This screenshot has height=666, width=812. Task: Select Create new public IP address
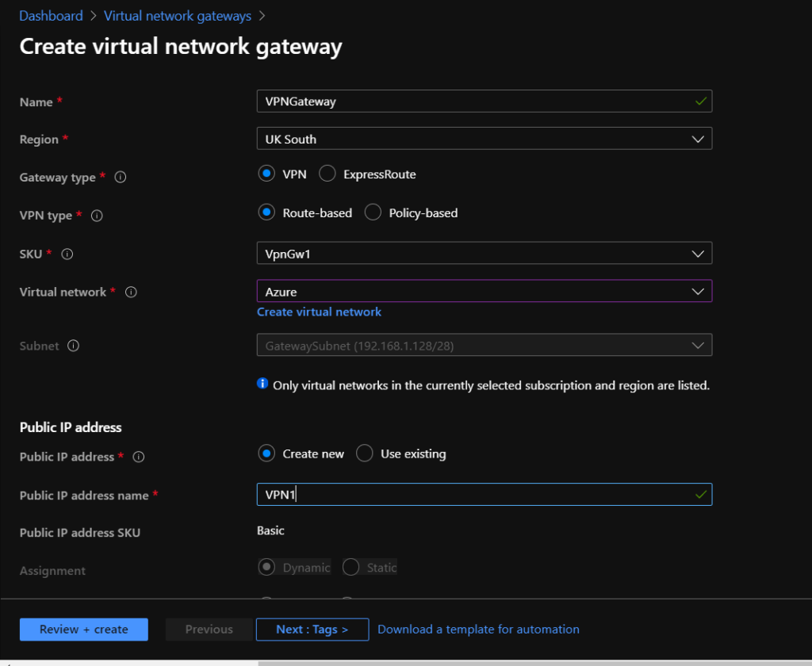coord(267,454)
